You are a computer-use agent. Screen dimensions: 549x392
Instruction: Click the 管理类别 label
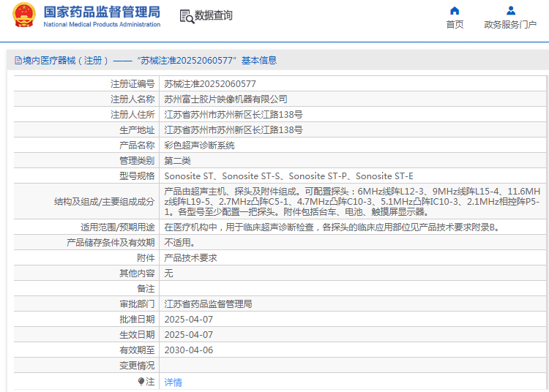[137, 161]
